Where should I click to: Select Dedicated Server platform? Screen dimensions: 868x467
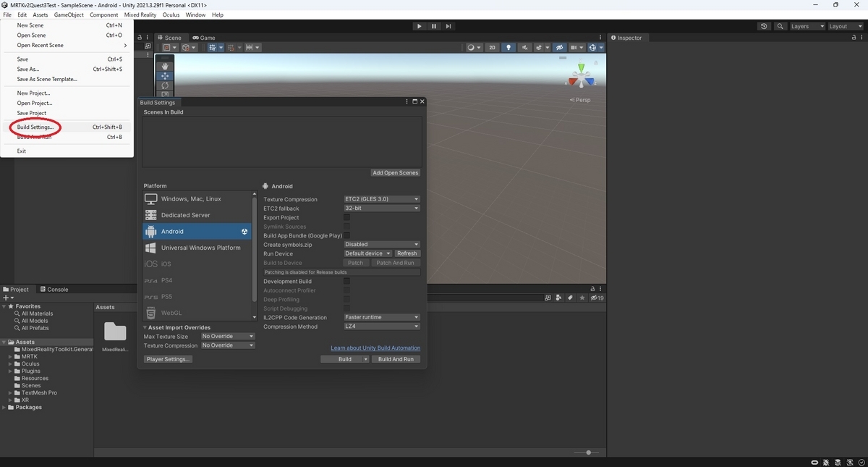(x=197, y=215)
